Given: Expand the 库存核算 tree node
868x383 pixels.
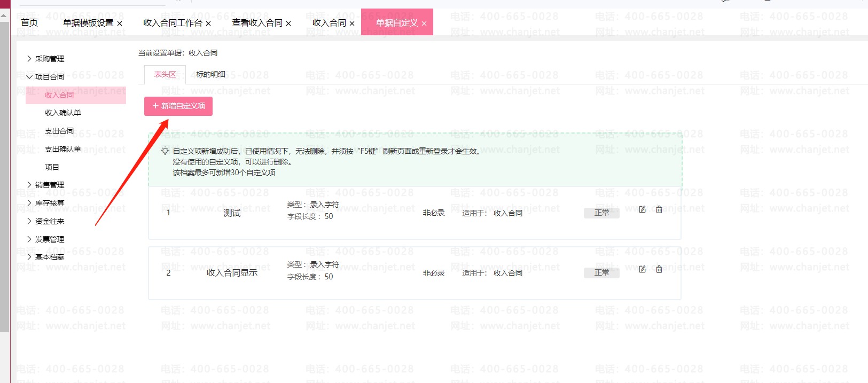Looking at the screenshot, I should [x=29, y=203].
